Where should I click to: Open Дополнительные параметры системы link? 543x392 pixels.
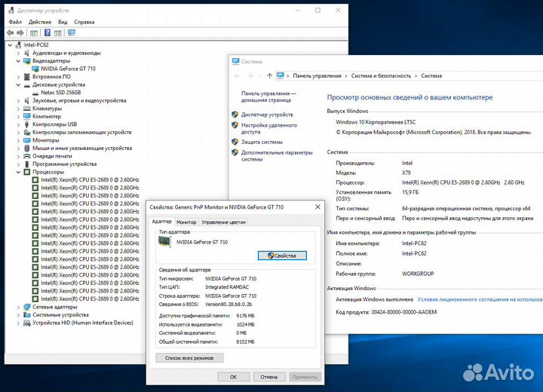click(277, 156)
